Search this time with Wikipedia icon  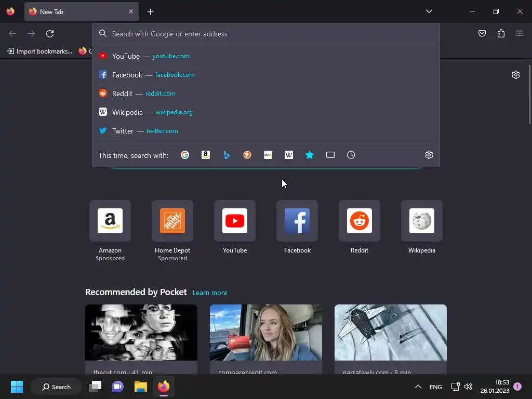point(289,155)
